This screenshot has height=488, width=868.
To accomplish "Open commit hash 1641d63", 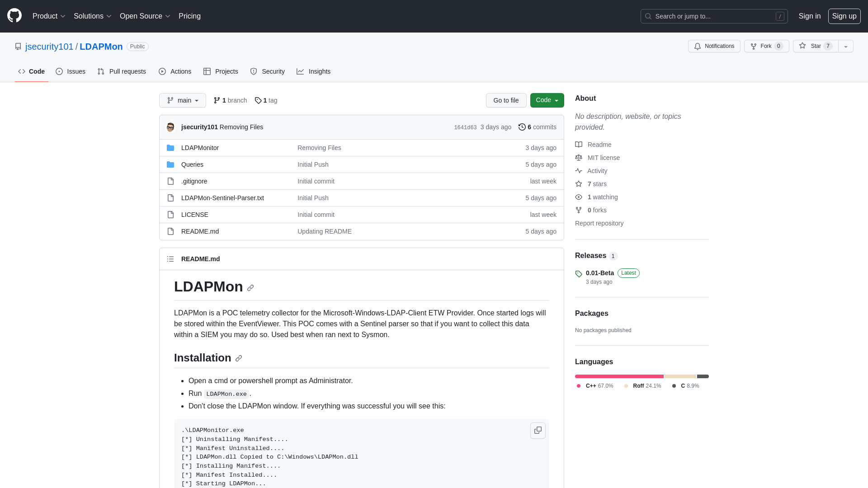I will pyautogui.click(x=465, y=127).
